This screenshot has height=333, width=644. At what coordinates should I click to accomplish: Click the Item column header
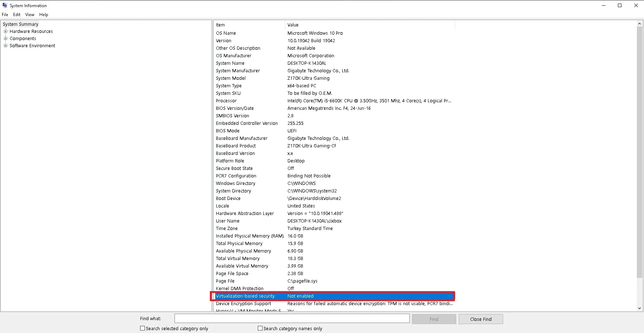coord(249,25)
